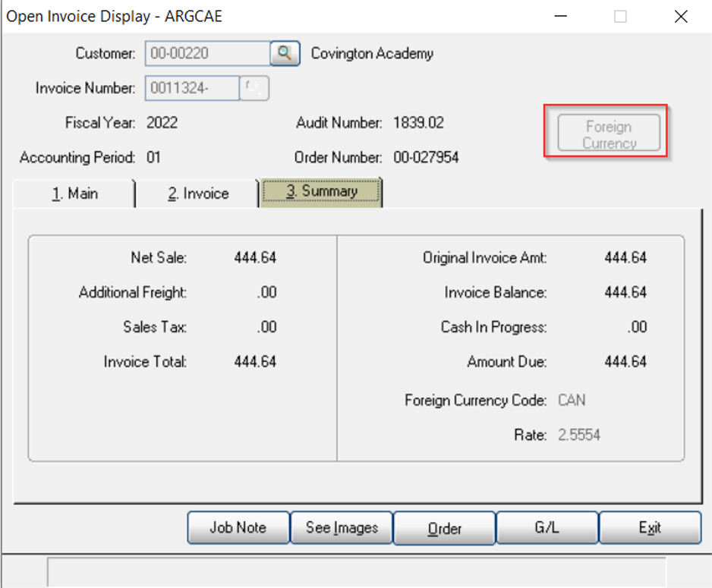Select the Invoice Balance value 444.64
Screen dimensions: 712x588
[625, 292]
